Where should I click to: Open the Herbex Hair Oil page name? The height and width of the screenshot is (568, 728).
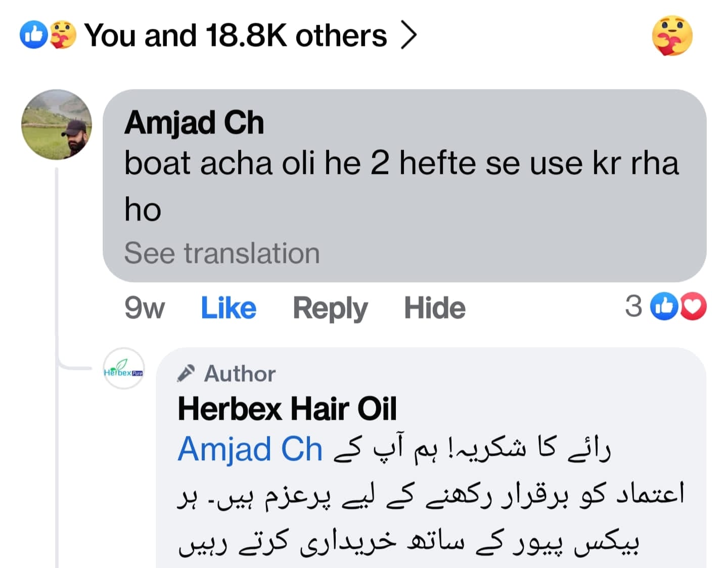[287, 409]
